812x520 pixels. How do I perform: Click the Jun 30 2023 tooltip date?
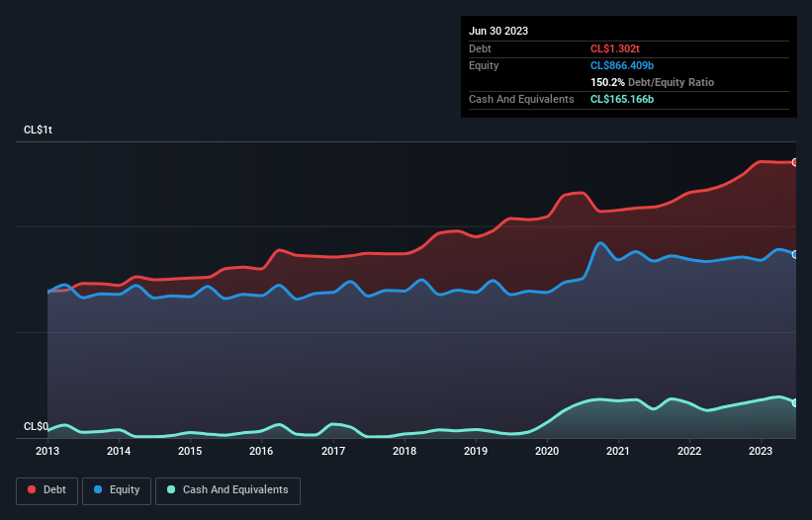coord(498,31)
